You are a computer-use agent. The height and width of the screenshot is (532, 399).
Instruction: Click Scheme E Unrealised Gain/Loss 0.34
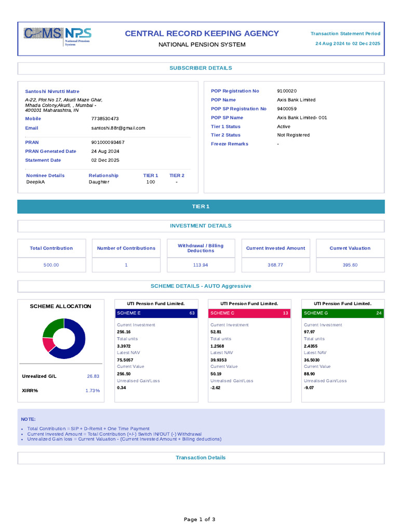[x=122, y=388]
